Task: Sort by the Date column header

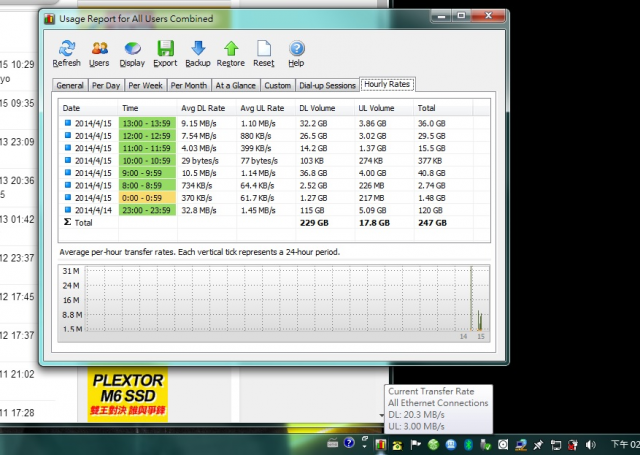Action: tap(89, 108)
